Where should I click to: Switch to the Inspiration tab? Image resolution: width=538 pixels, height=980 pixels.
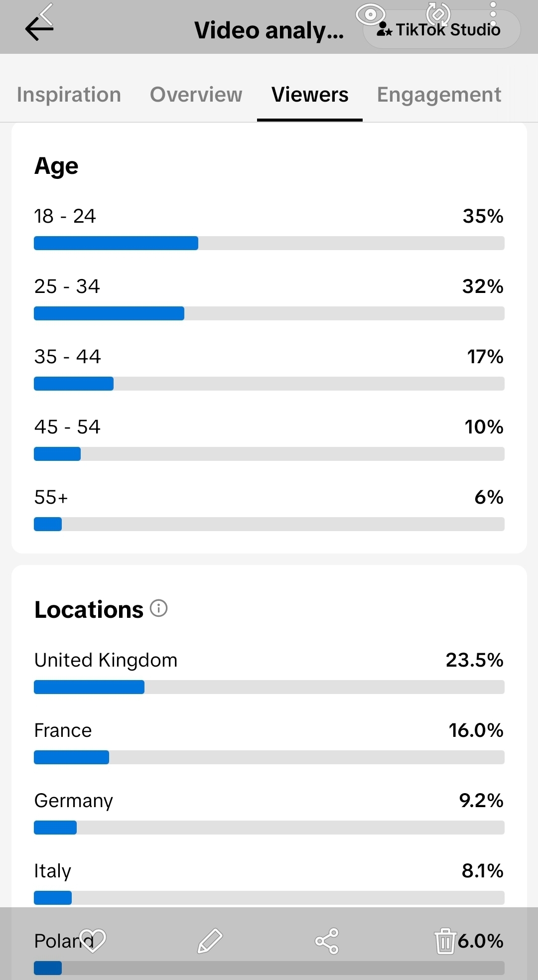(69, 95)
